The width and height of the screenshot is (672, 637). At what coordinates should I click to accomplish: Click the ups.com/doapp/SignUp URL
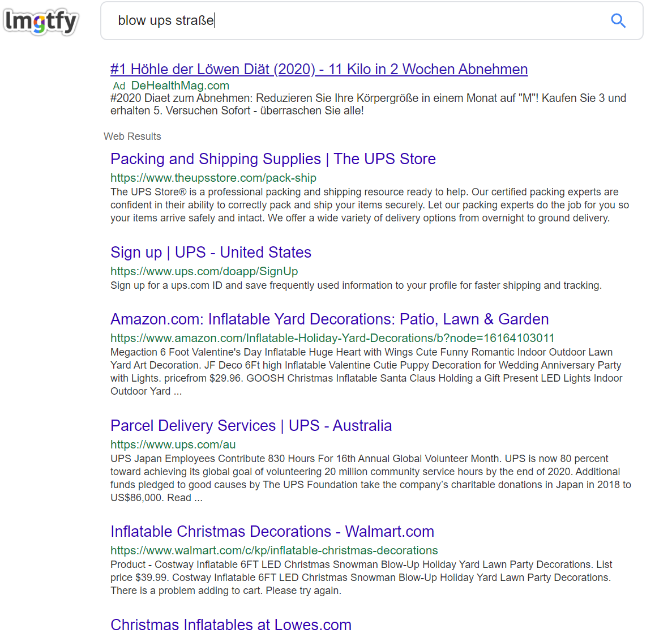pos(204,271)
